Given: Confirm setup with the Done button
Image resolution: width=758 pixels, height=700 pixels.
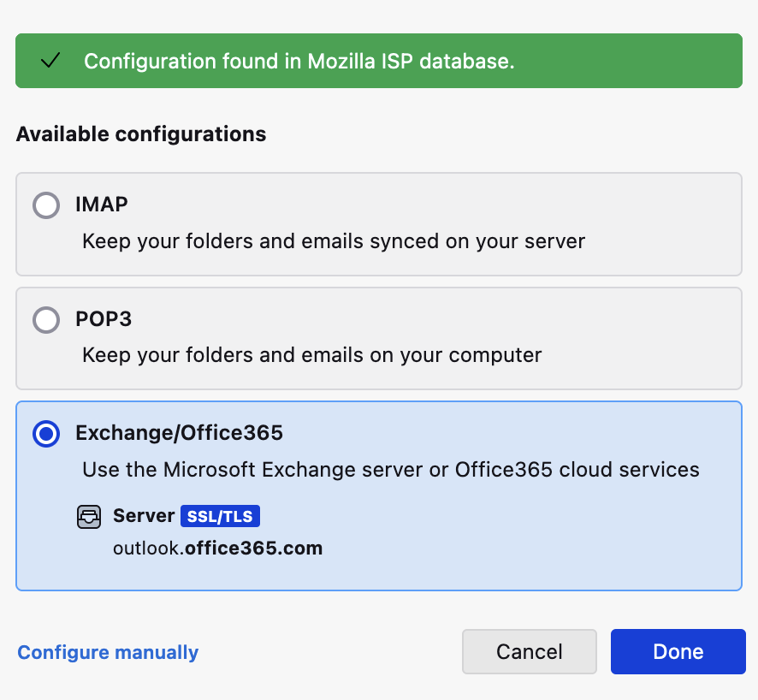Looking at the screenshot, I should click(678, 652).
